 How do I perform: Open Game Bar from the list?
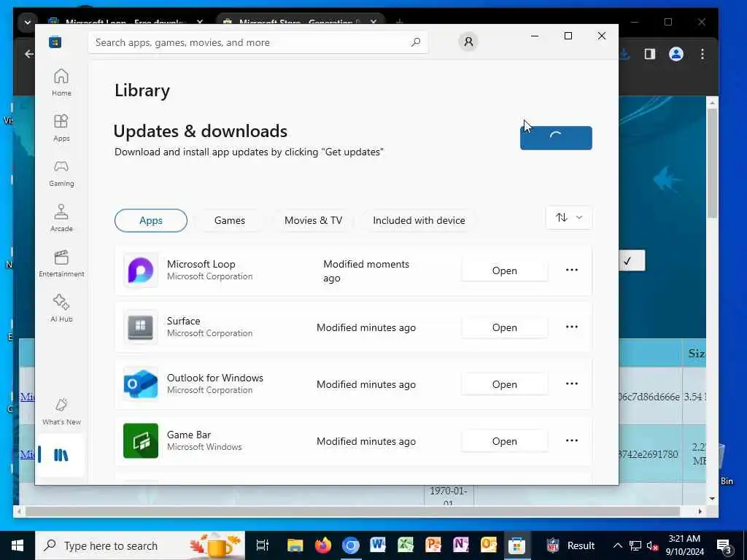pyautogui.click(x=505, y=441)
